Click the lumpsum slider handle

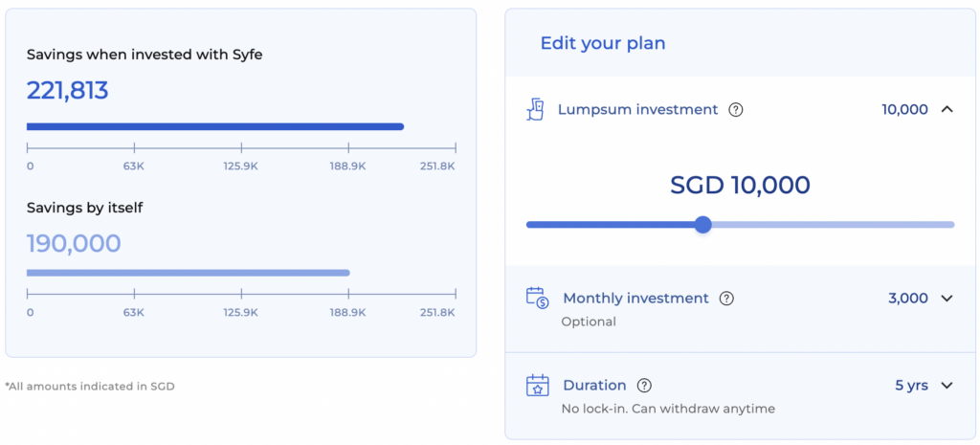(x=703, y=224)
